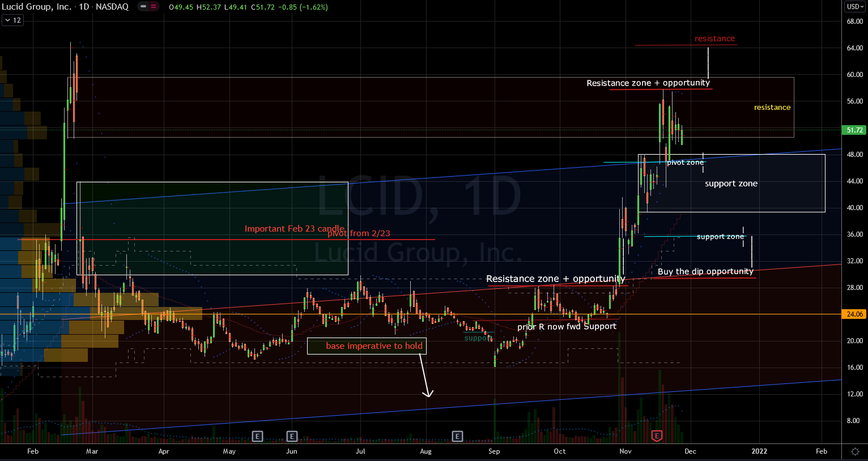The height and width of the screenshot is (461, 868).
Task: Click the Nov date on time axis
Action: (626, 451)
